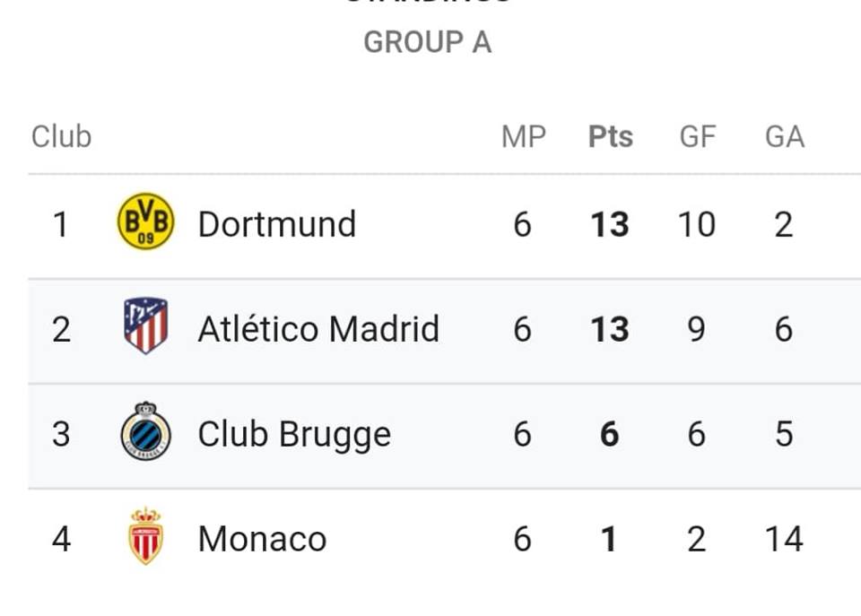Click the GA column header
The height and width of the screenshot is (616, 861).
785,136
